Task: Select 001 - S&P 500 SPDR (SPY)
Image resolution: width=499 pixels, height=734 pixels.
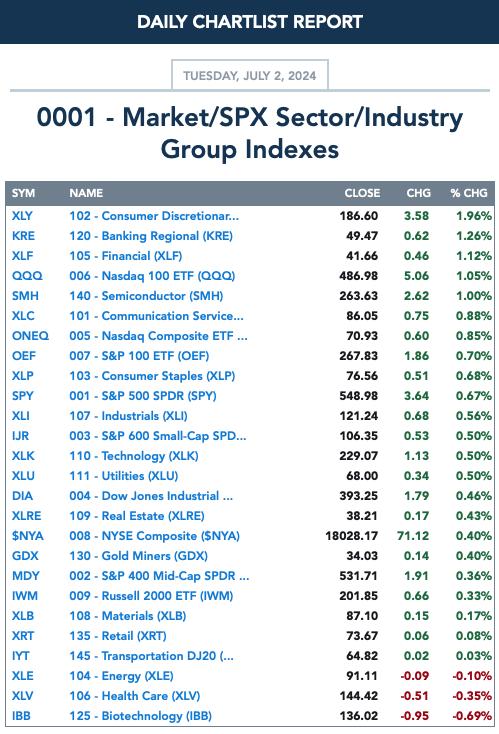Action: coord(143,396)
